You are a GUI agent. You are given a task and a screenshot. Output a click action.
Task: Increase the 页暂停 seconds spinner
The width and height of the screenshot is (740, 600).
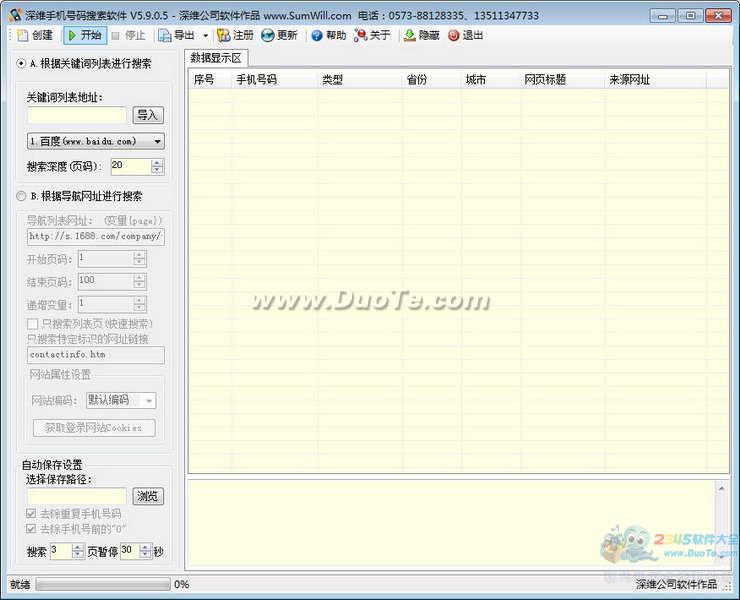coord(146,548)
